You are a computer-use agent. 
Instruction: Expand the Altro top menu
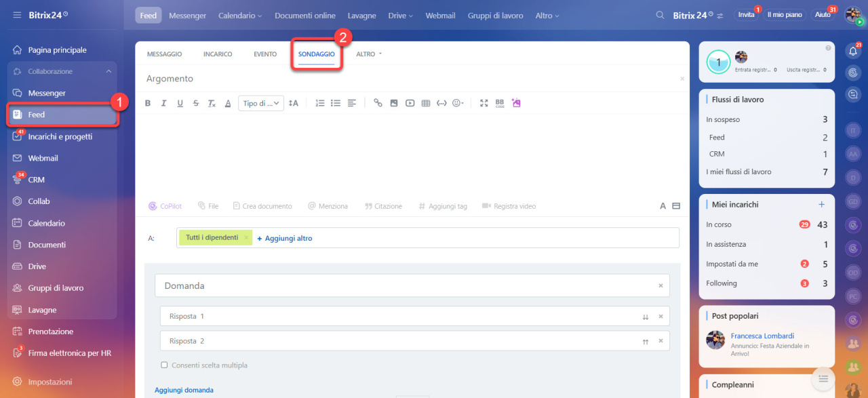point(547,15)
